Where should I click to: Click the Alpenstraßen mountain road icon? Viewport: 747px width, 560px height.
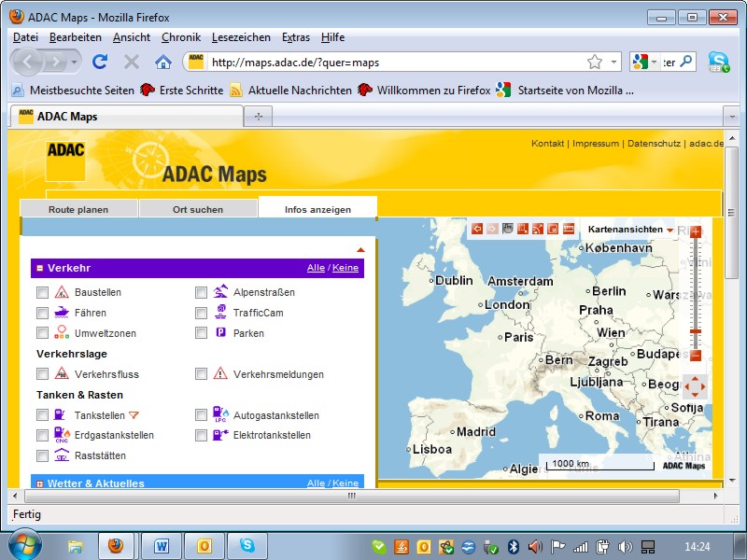coord(220,291)
